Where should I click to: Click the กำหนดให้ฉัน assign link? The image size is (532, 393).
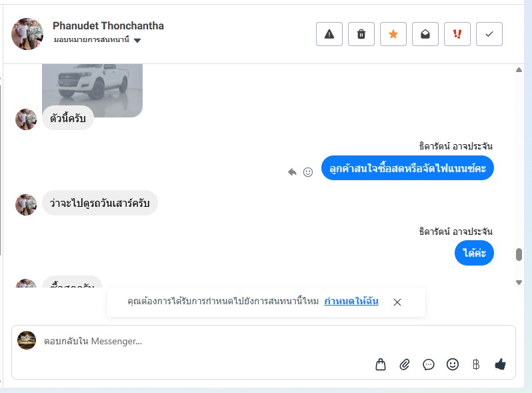click(351, 302)
